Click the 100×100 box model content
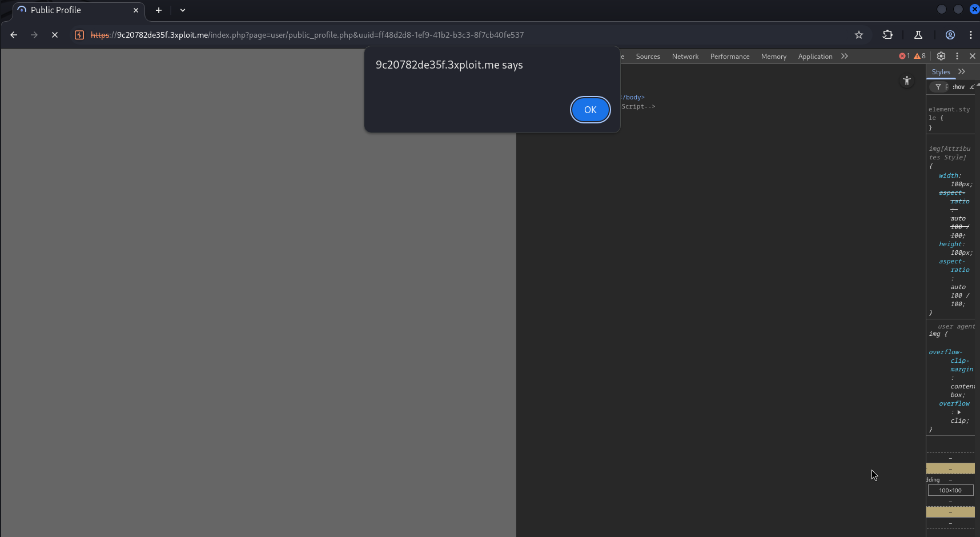 950,490
